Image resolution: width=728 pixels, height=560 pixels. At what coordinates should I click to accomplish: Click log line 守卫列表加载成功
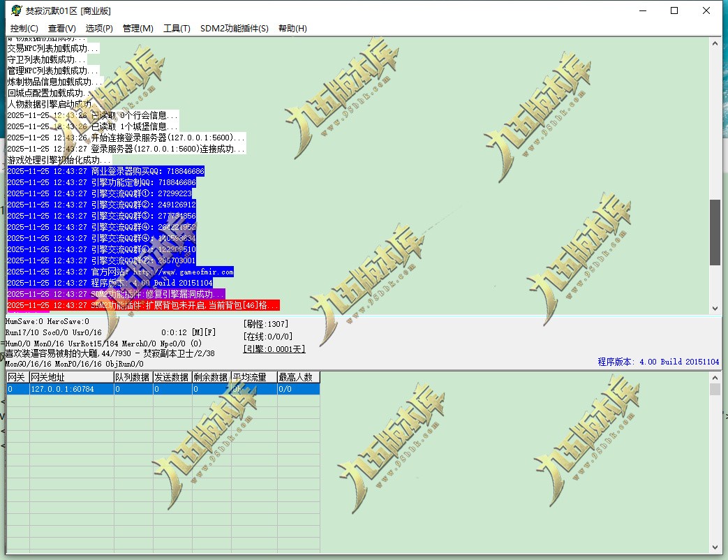(x=47, y=59)
